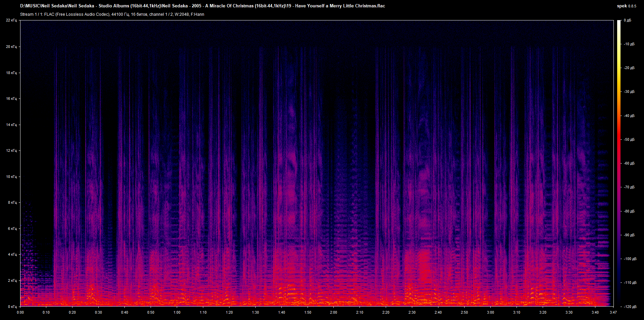Click the 20 кГц frequency axis label

click(11, 47)
